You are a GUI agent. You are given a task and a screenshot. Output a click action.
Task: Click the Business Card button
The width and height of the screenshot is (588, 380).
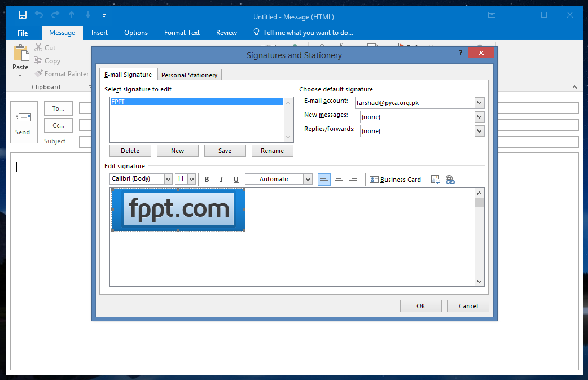[x=395, y=180]
